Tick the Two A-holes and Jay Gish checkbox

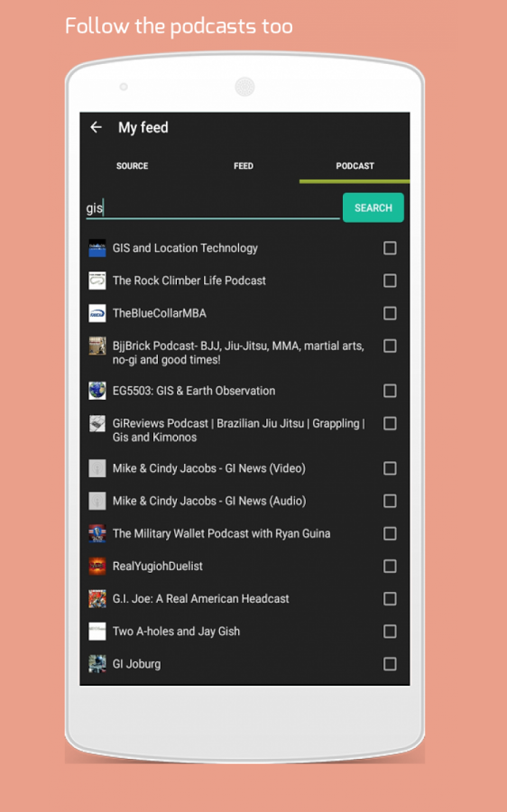(390, 632)
